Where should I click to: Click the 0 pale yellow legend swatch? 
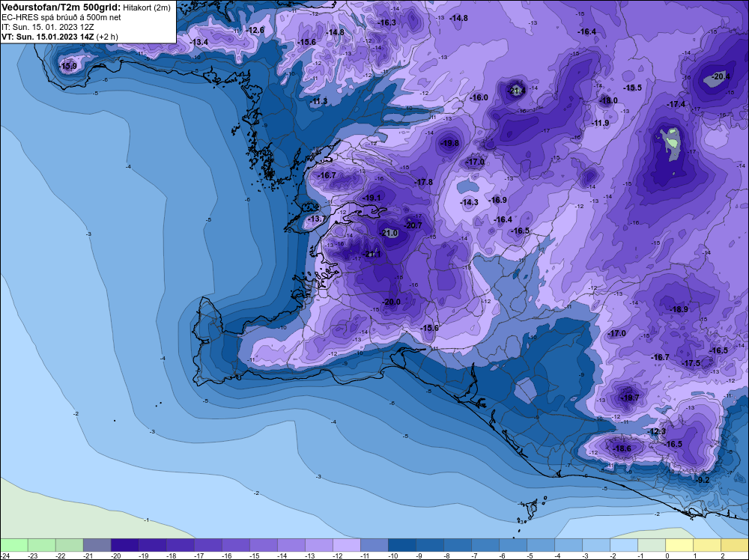(679, 545)
